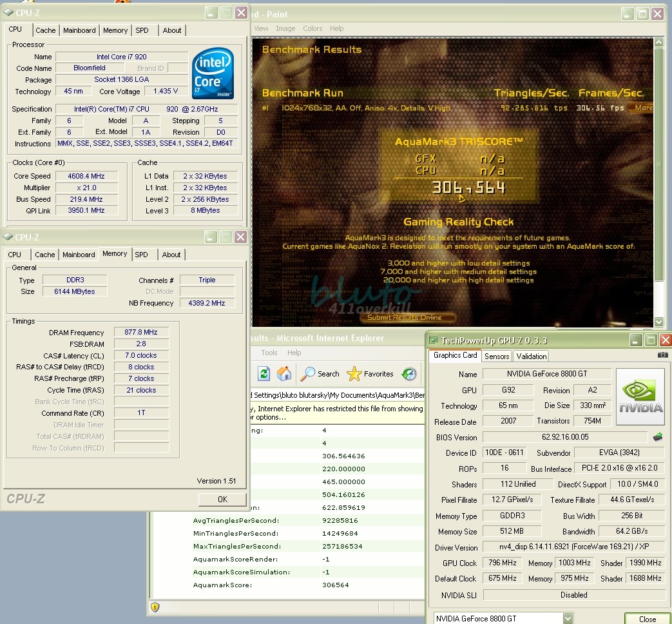
Task: Click the GPU-Z title bar icon
Action: 433,340
